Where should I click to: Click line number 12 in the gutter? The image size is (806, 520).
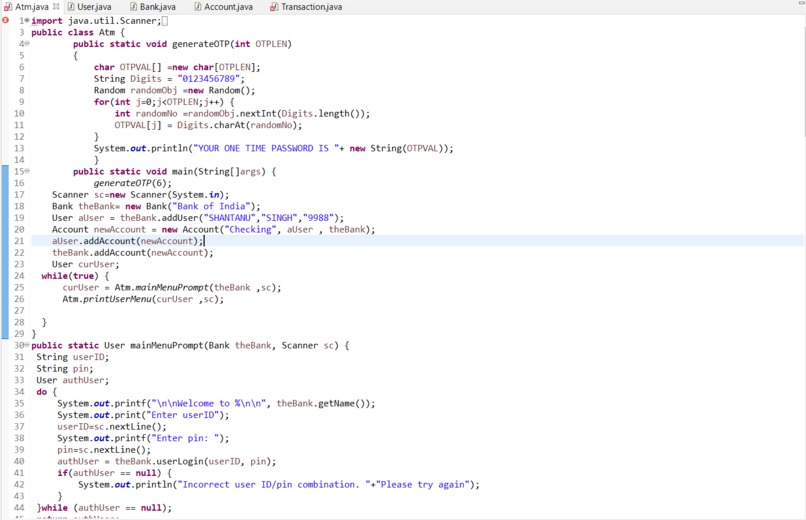[19, 137]
